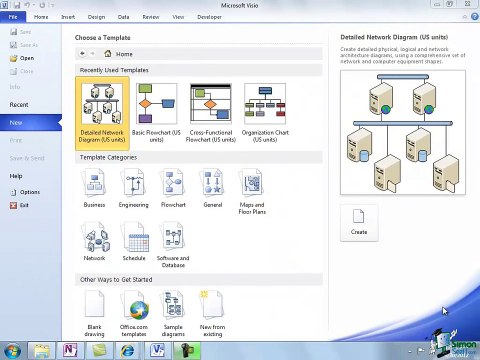Browse Office.com templates
Viewport: 480px width, 360px height.
point(134,314)
